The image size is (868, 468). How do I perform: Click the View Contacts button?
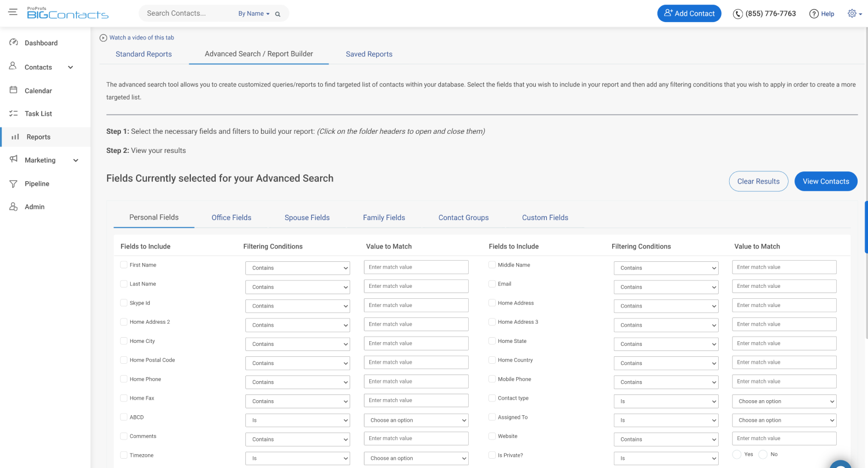(x=826, y=181)
